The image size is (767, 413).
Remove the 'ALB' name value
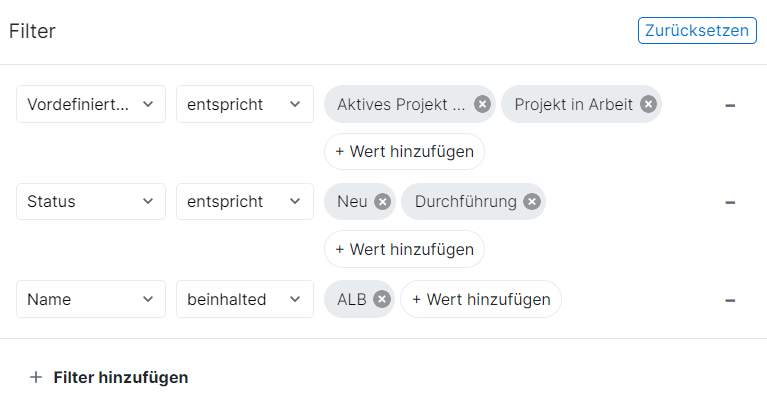(381, 299)
